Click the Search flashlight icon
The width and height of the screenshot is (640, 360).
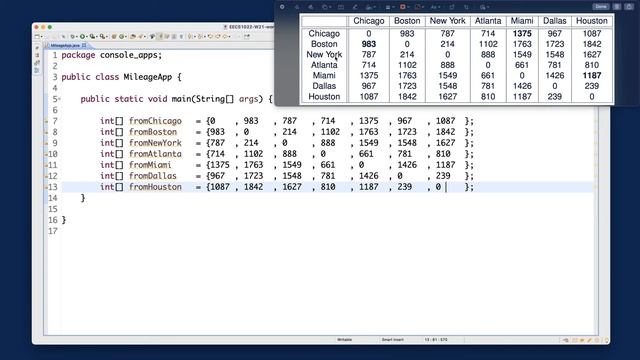coord(140,37)
